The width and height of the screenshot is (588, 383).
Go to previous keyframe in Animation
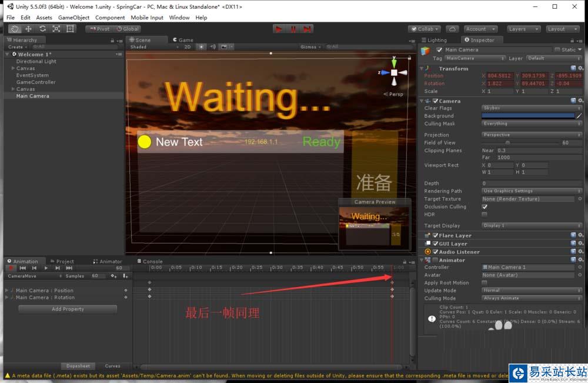pyautogui.click(x=34, y=268)
